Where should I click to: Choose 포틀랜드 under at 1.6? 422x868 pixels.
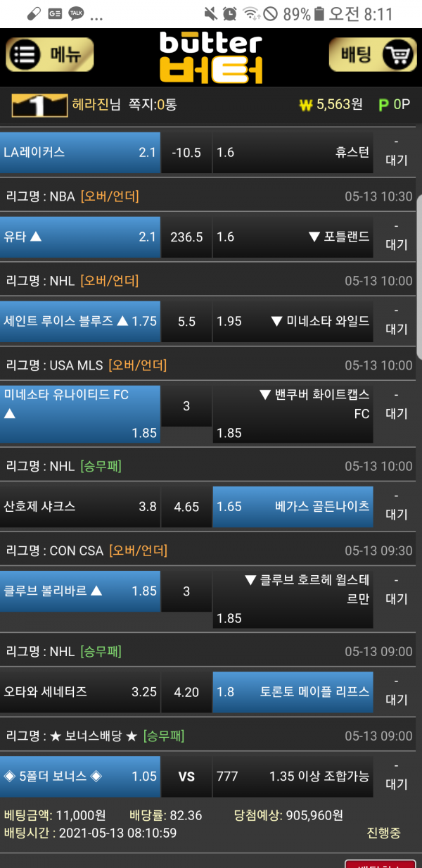pyautogui.click(x=293, y=237)
